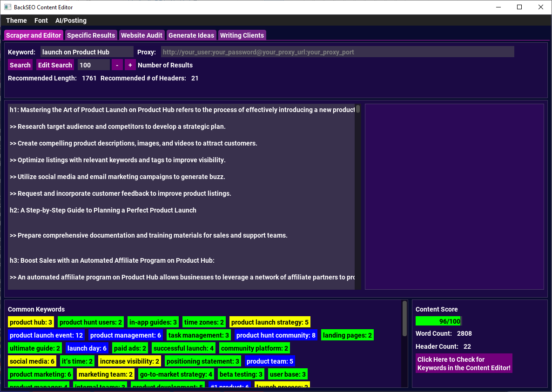
Task: Click the 'increase visibility: 2' keyword tag
Action: coord(129,361)
